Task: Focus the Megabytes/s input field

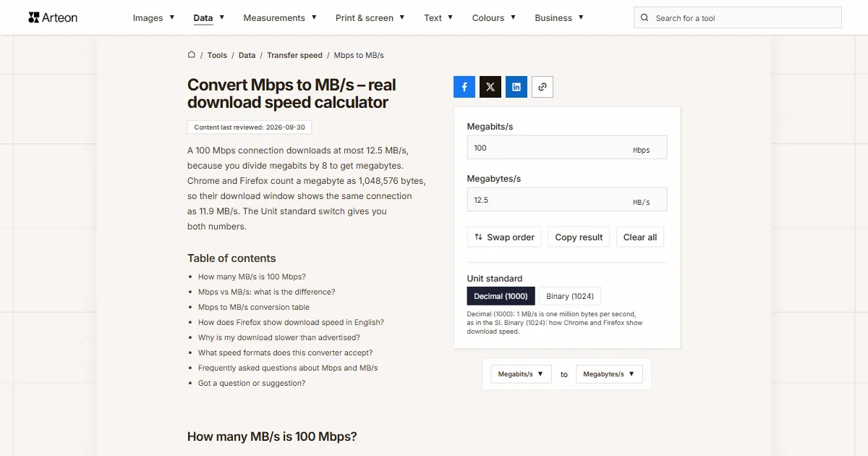Action: 567,200
